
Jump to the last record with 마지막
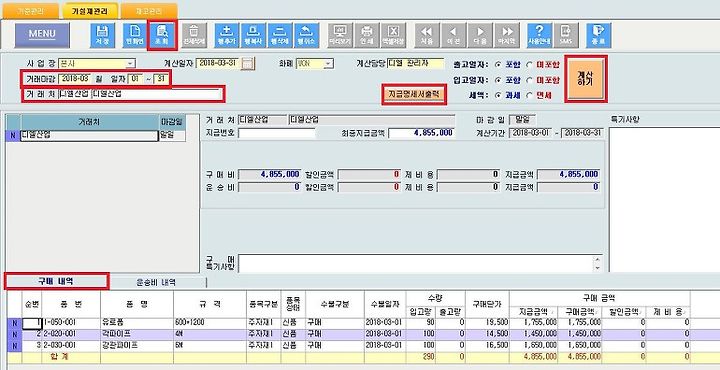[x=507, y=35]
